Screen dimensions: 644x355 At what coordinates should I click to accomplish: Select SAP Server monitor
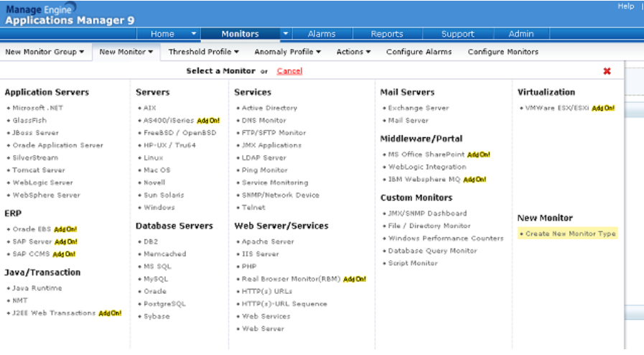coord(32,241)
